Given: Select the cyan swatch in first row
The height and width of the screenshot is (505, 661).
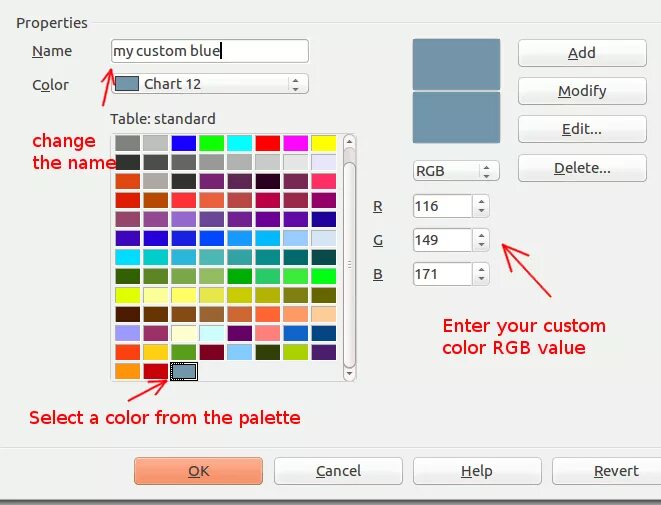Looking at the screenshot, I should 239,143.
